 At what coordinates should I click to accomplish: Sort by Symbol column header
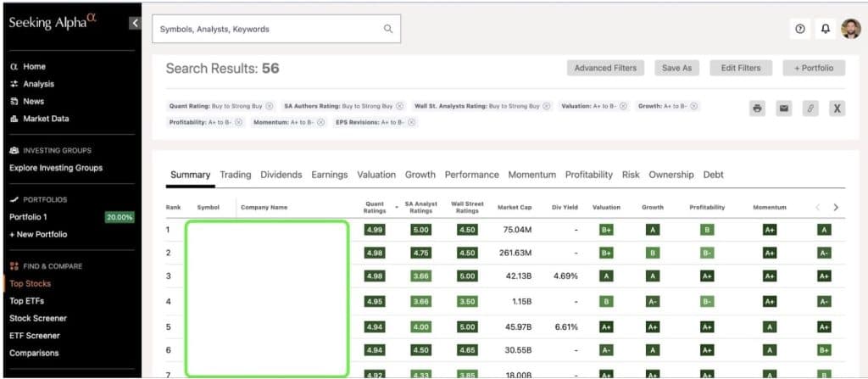click(x=209, y=207)
